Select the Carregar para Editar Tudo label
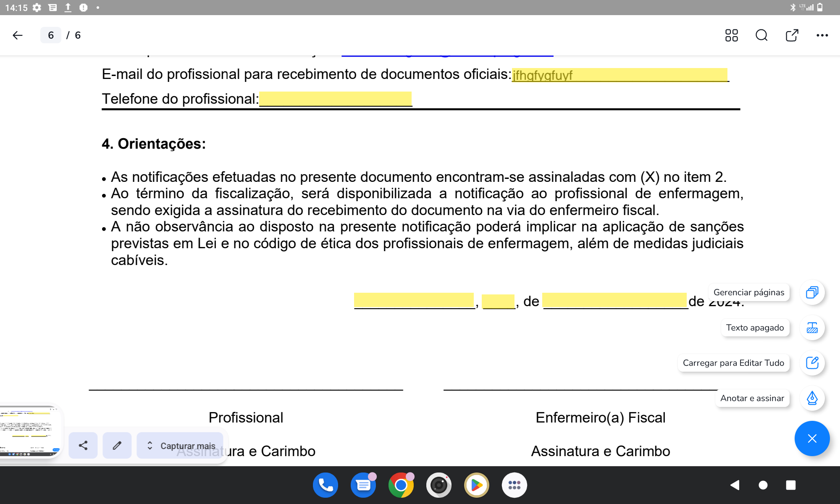The height and width of the screenshot is (504, 840). pyautogui.click(x=733, y=363)
